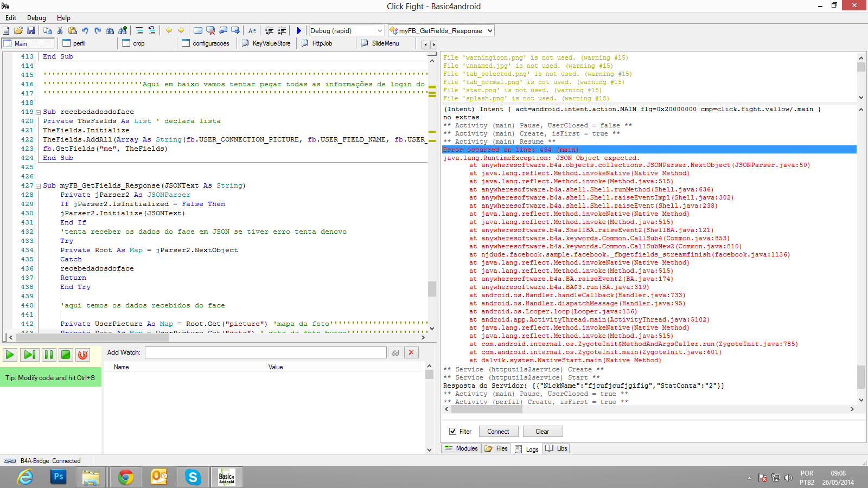
Task: Click the Save disk icon in toolbar
Action: tap(31, 31)
